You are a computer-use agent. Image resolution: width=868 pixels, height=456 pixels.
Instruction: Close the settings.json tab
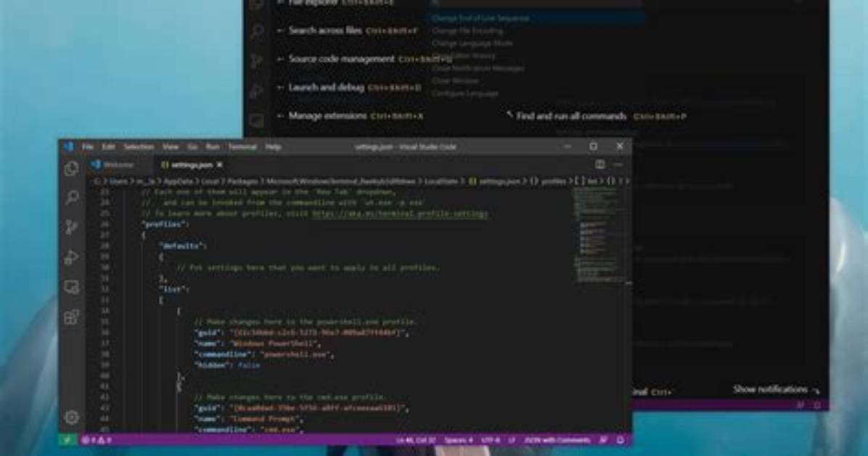click(220, 165)
